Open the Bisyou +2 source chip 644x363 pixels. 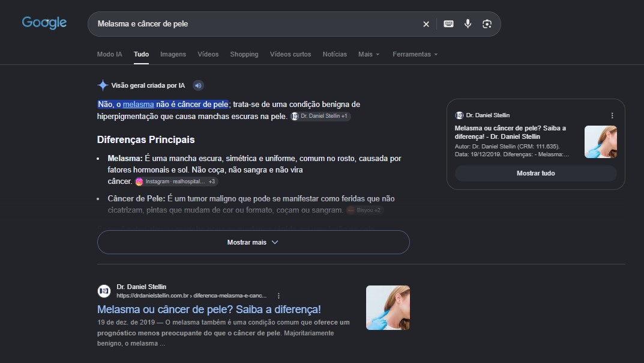[x=365, y=210]
